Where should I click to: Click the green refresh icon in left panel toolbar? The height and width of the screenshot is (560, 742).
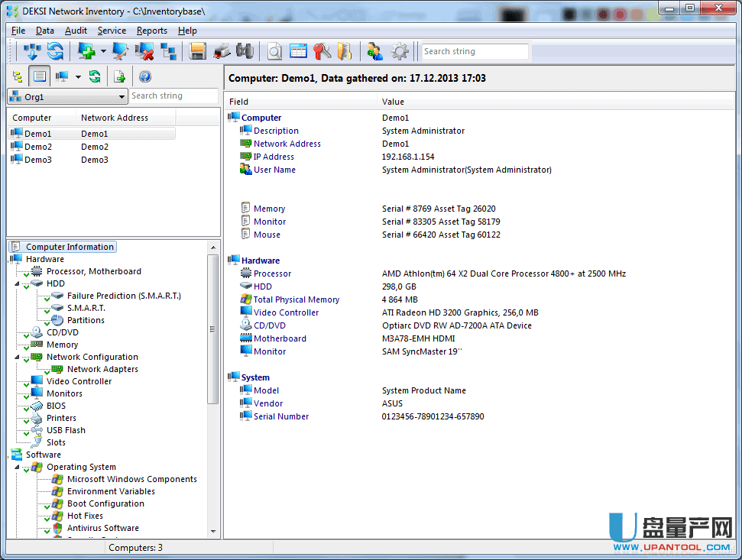click(x=94, y=76)
